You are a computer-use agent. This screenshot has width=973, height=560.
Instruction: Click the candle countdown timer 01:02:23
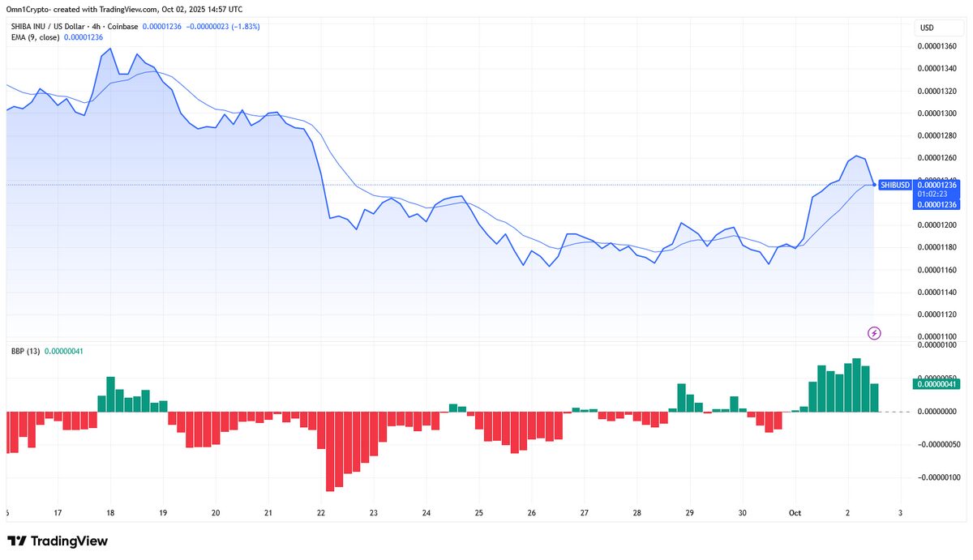937,195
